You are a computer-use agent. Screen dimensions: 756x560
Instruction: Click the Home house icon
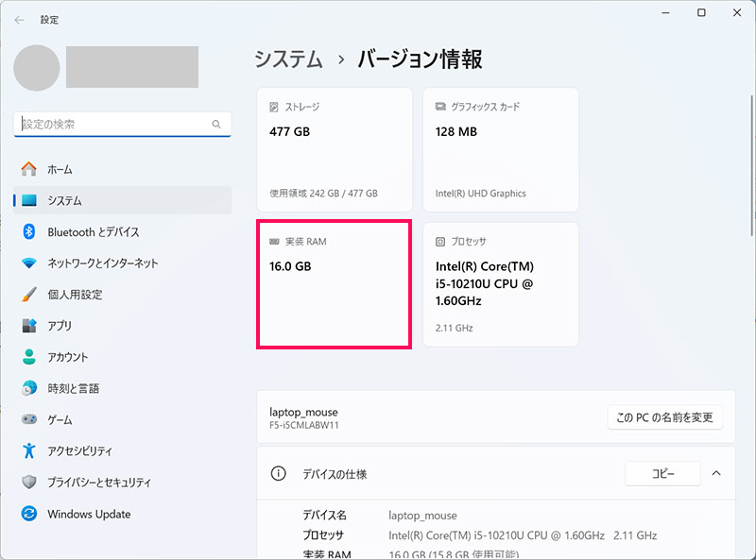point(29,169)
